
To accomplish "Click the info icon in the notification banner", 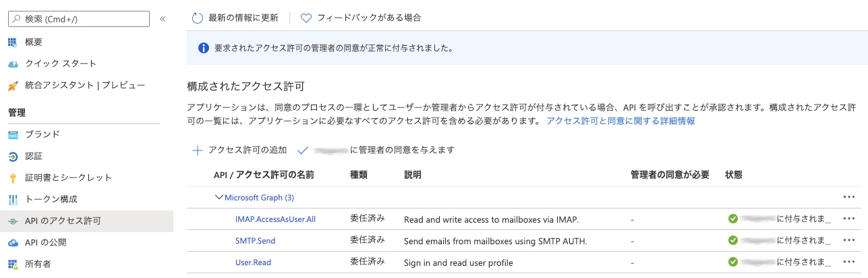I will pos(203,48).
